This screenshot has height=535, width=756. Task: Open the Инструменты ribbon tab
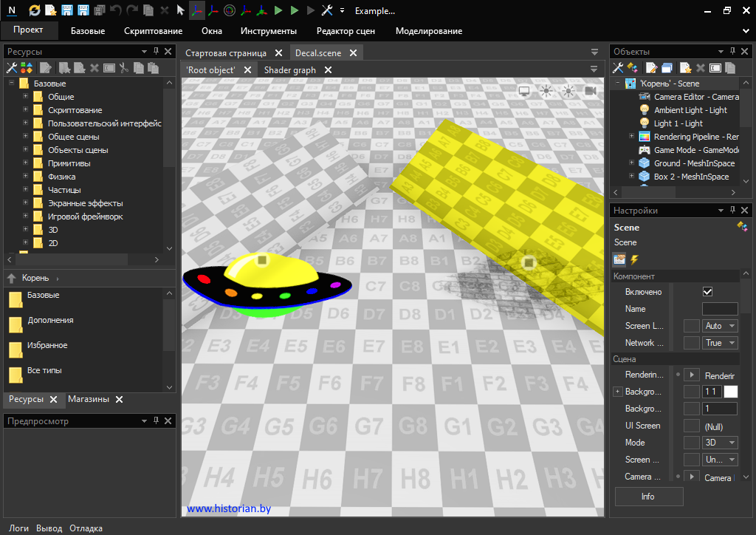268,31
